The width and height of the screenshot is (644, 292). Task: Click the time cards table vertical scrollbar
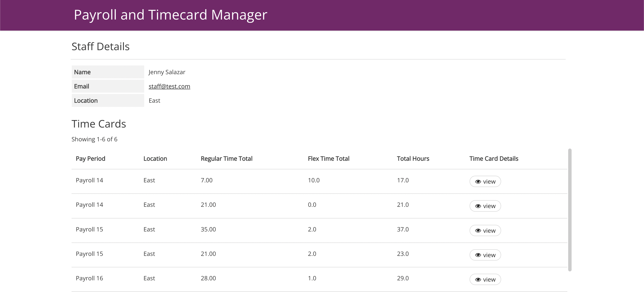click(570, 210)
